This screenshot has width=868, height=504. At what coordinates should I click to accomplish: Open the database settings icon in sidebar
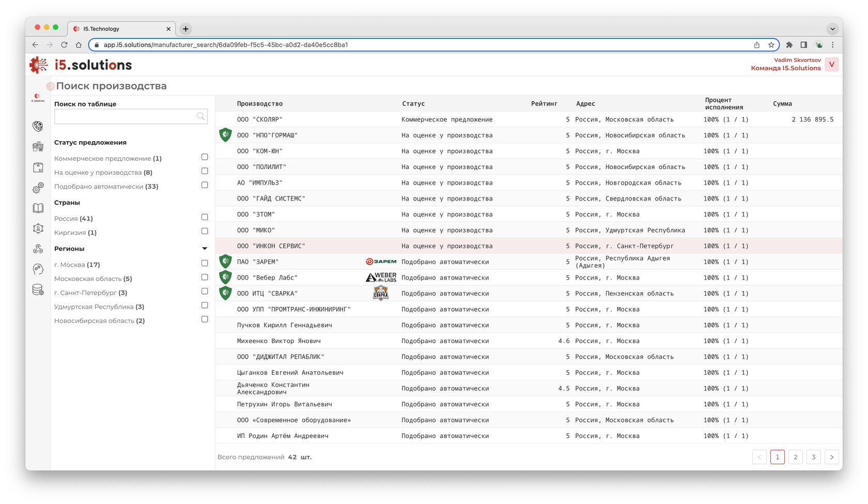pos(38,290)
